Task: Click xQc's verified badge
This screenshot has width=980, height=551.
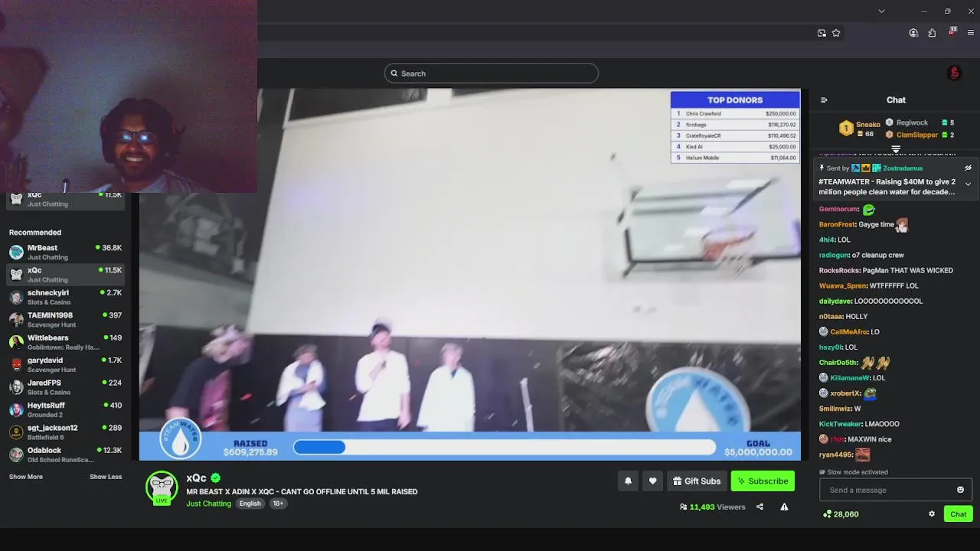Action: 216,478
